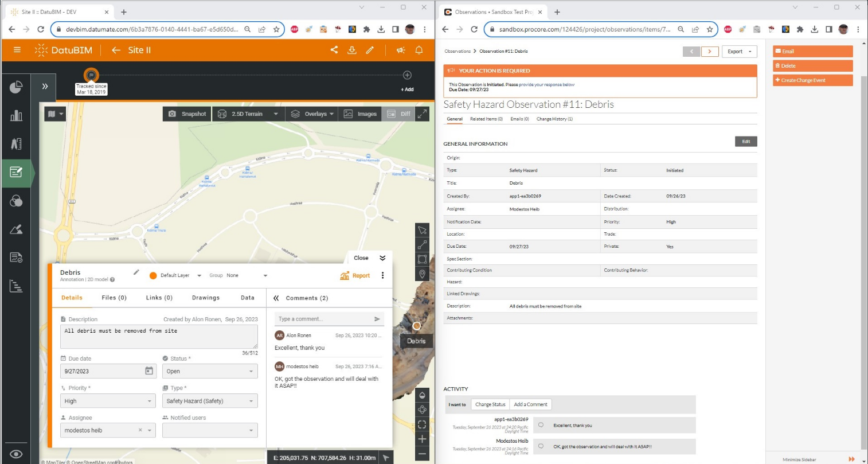Viewport: 868px width, 464px height.
Task: Open the Procore Export dropdown
Action: pos(739,52)
